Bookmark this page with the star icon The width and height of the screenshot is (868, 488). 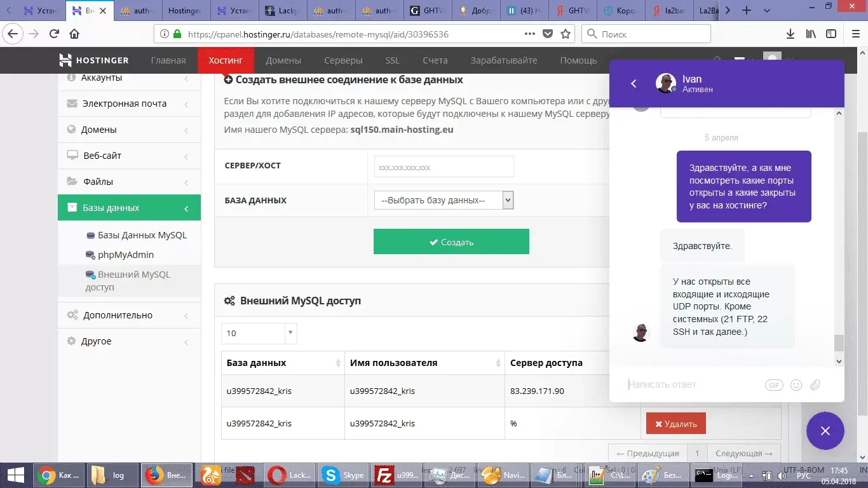[566, 34]
